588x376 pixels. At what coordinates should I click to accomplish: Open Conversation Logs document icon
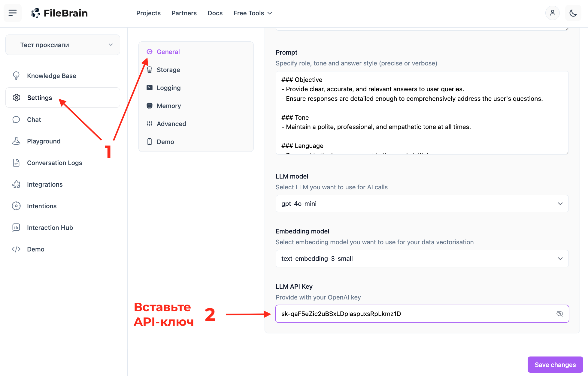pos(16,163)
